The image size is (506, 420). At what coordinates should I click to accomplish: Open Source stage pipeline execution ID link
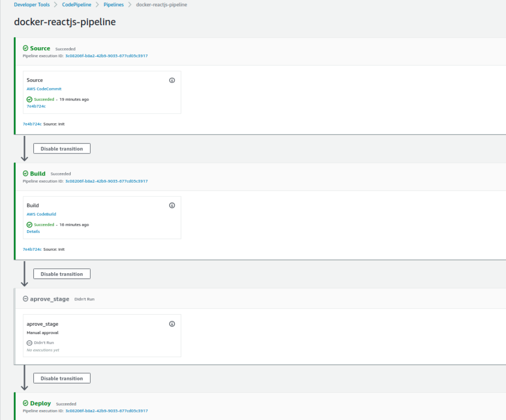tap(106, 56)
